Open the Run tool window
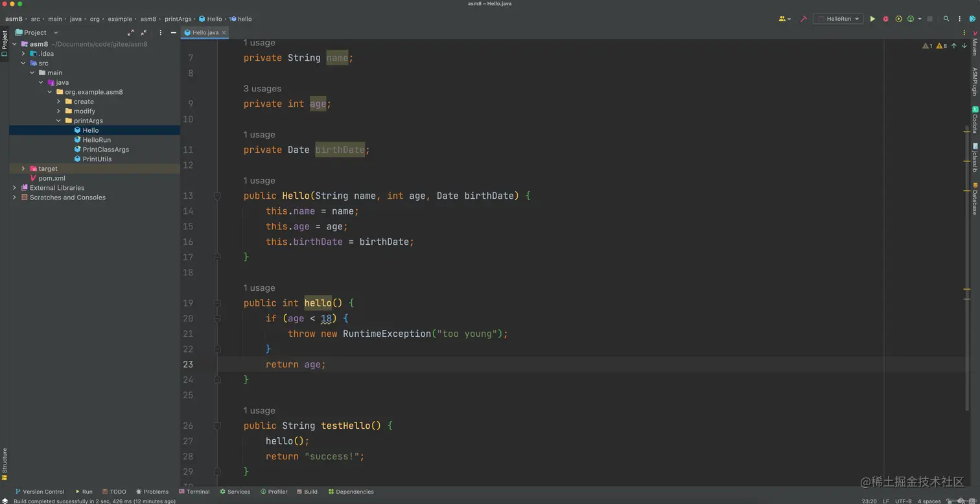980x504 pixels. pyautogui.click(x=84, y=492)
